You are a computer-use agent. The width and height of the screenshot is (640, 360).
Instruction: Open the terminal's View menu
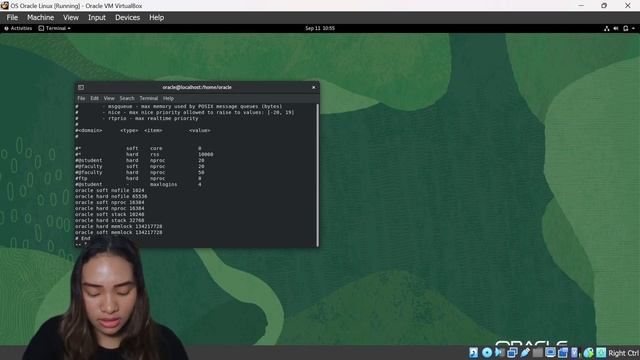109,98
